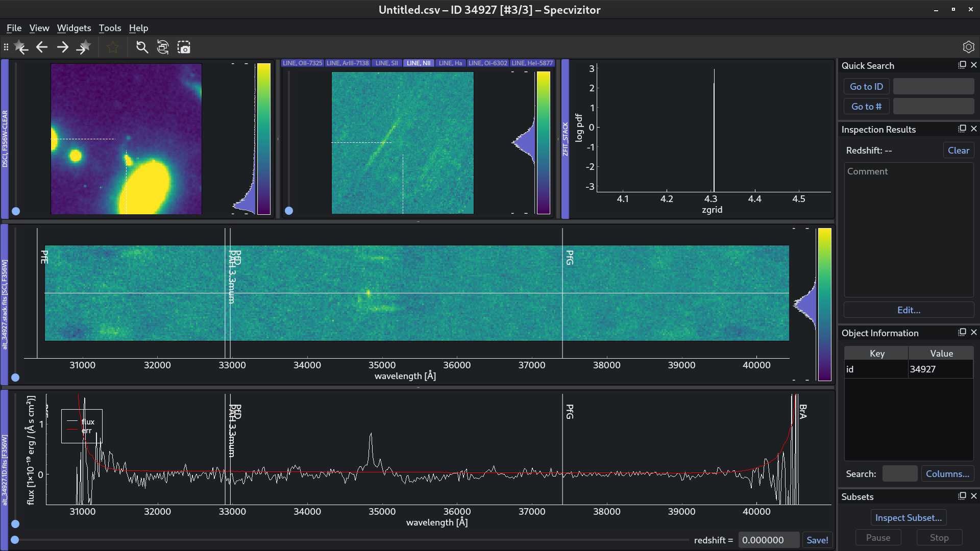Viewport: 980px width, 551px height.
Task: Close the Subsets panel
Action: (974, 496)
